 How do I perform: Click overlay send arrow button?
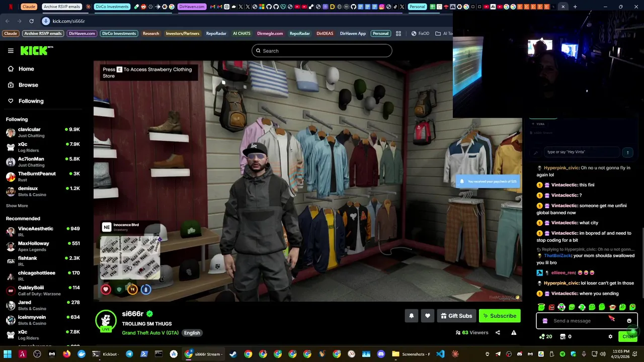click(x=627, y=152)
